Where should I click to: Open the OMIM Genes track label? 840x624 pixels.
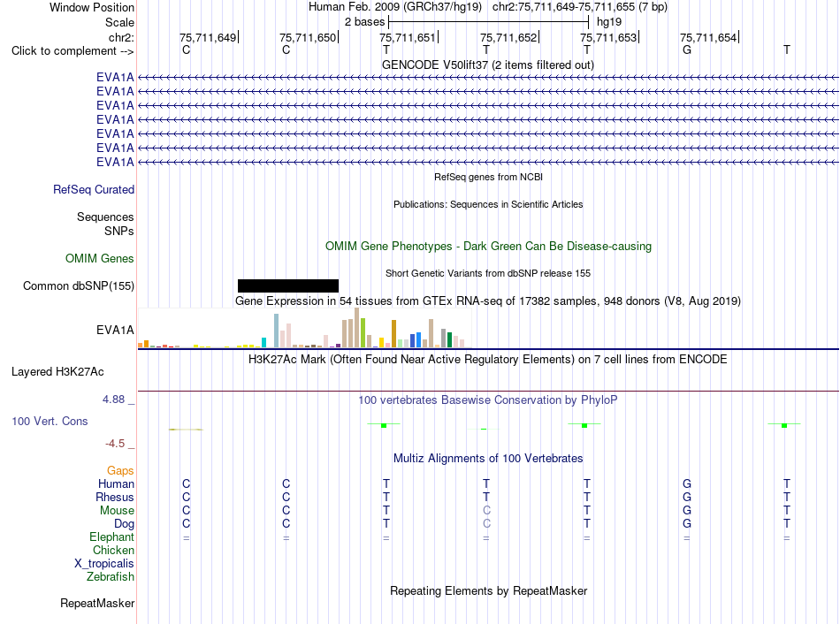pos(100,259)
